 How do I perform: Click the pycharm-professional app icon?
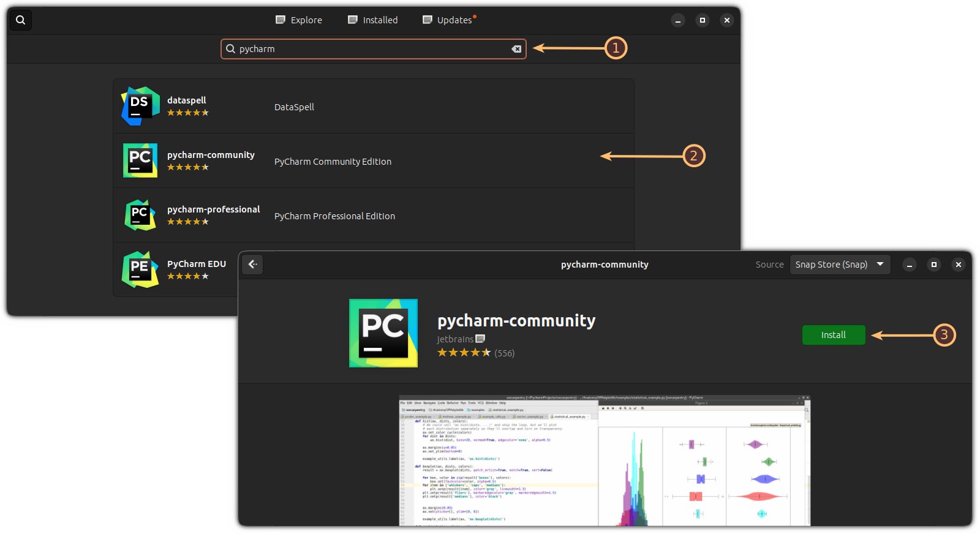(x=140, y=215)
